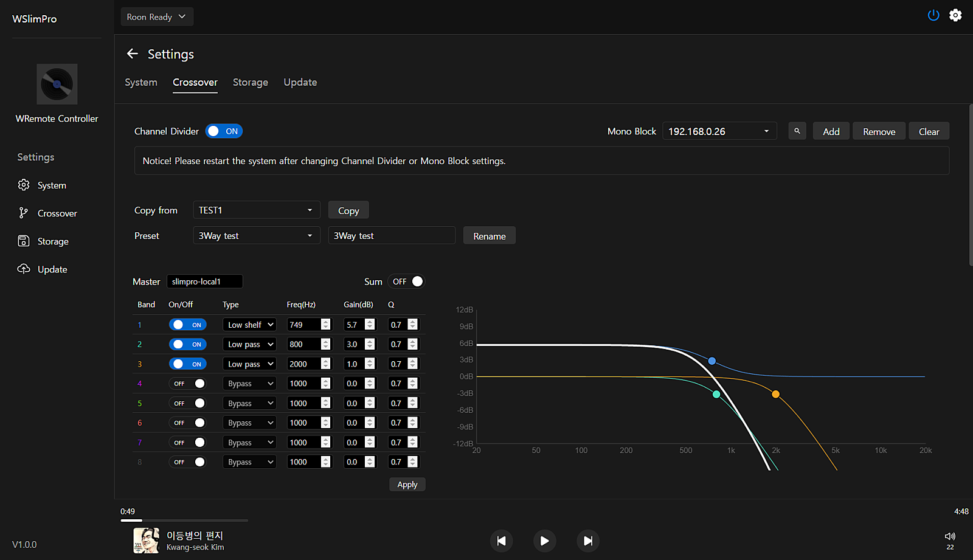Open the Copy from TEST1 dropdown
Screen dimensions: 973x560
click(x=257, y=210)
